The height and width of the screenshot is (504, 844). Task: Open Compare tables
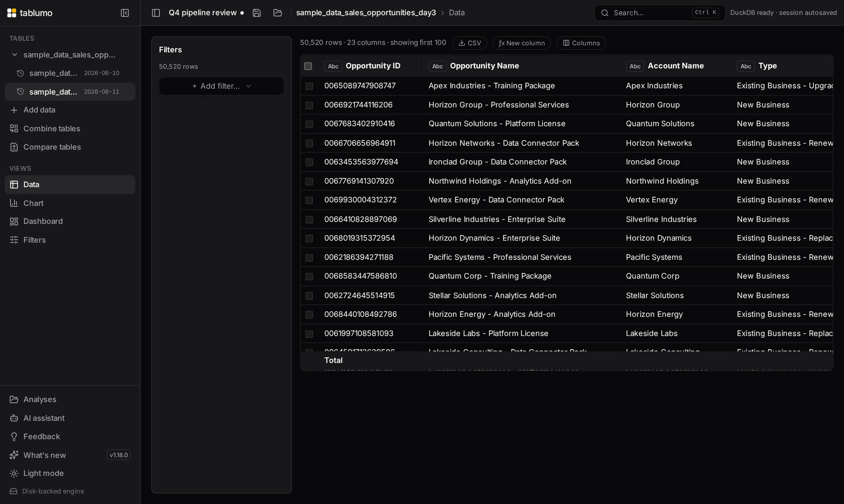tap(70, 147)
